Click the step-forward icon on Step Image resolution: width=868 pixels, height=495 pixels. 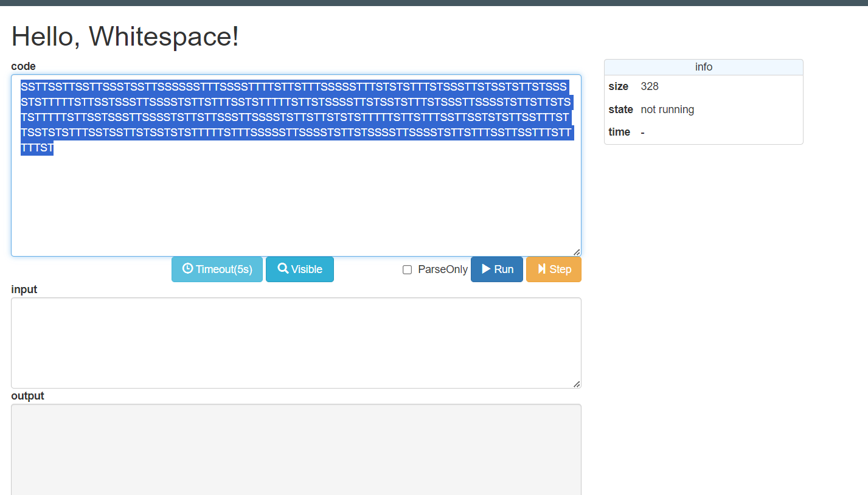point(541,269)
